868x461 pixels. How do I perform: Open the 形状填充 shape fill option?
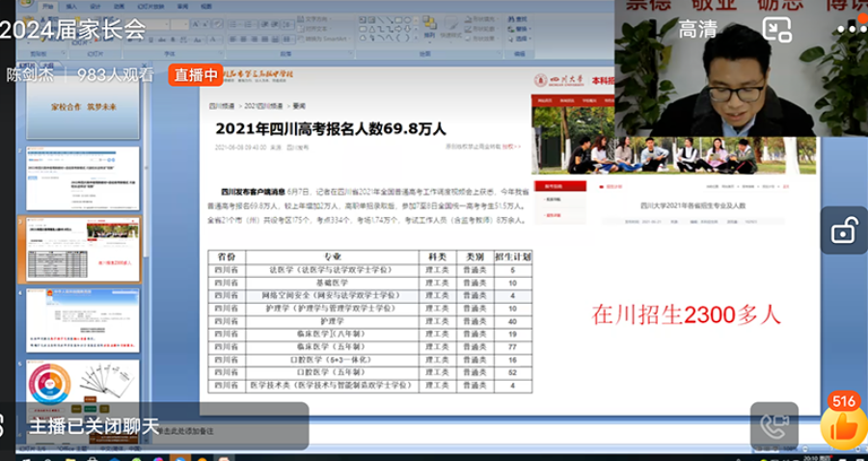click(x=481, y=19)
